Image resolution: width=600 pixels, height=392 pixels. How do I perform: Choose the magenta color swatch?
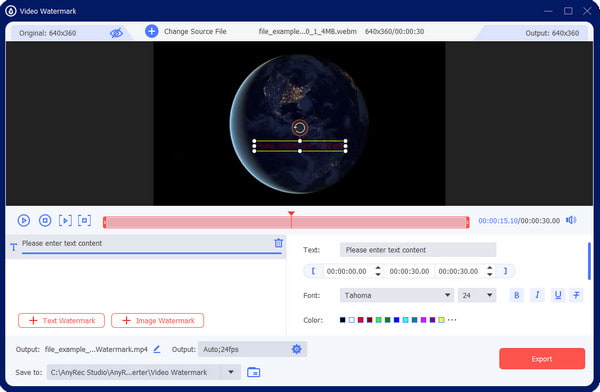tap(424, 320)
